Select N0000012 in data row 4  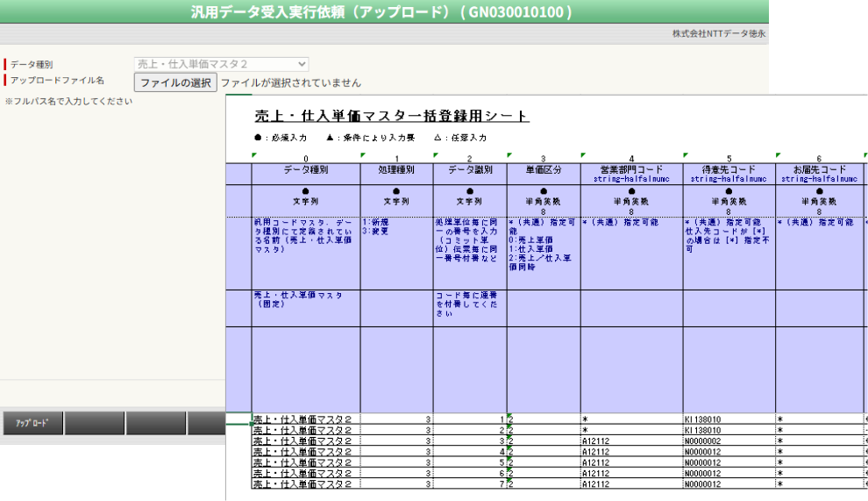click(729, 452)
